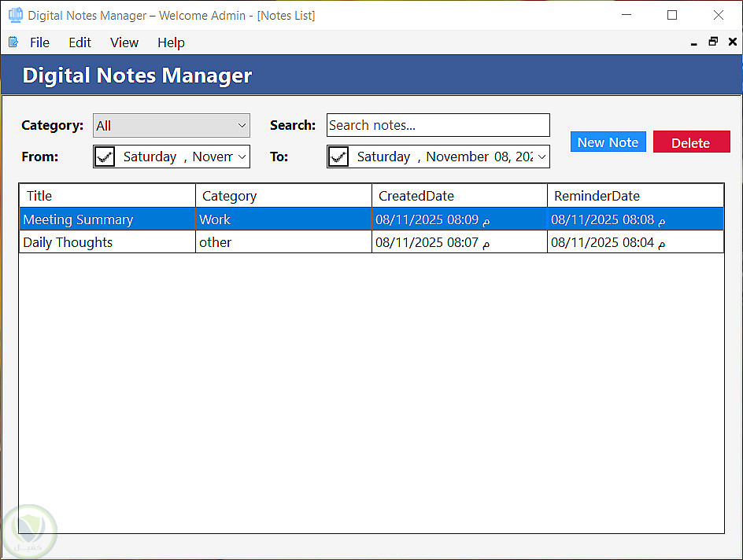The image size is (743, 560).
Task: Click the Work category cell
Action: (x=283, y=219)
